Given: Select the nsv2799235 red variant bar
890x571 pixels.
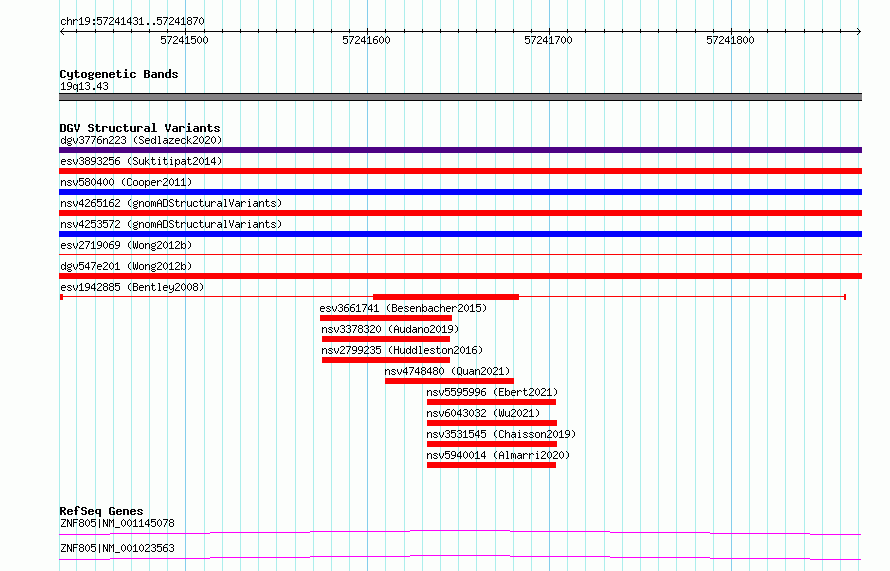Looking at the screenshot, I should (386, 360).
